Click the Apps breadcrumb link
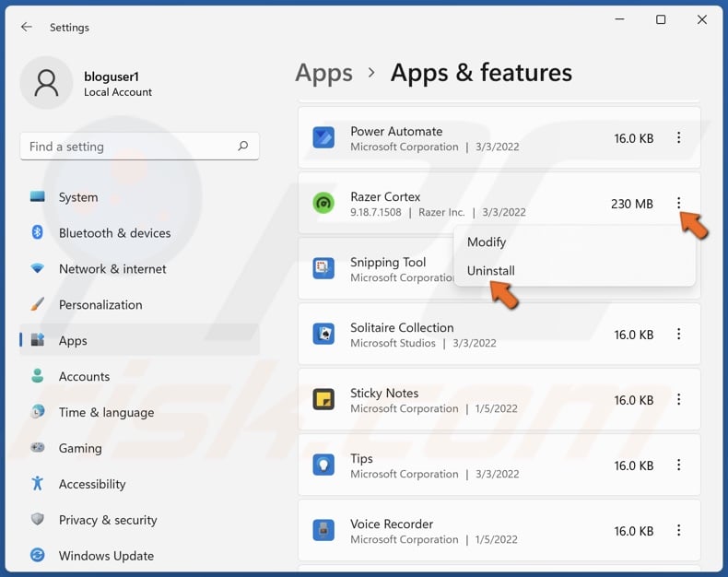 click(323, 73)
